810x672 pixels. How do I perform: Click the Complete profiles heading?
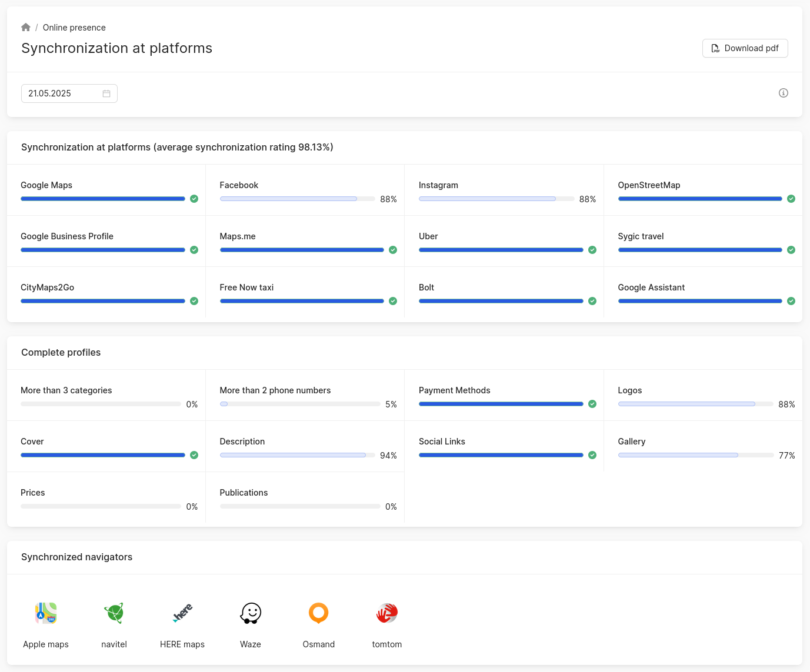(61, 352)
